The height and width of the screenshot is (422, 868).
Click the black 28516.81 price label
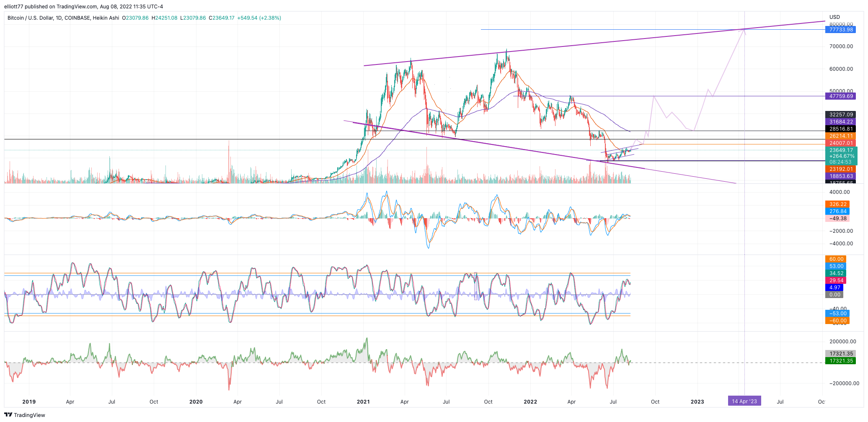pyautogui.click(x=840, y=129)
